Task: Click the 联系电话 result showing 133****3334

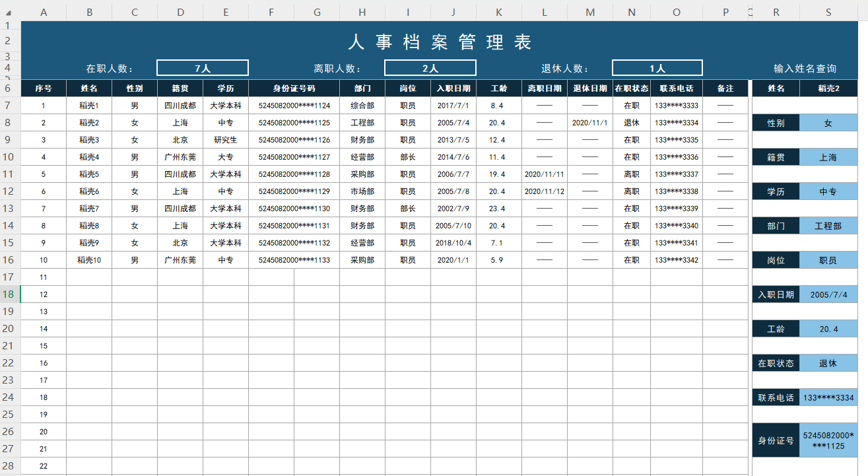Action: (x=829, y=397)
